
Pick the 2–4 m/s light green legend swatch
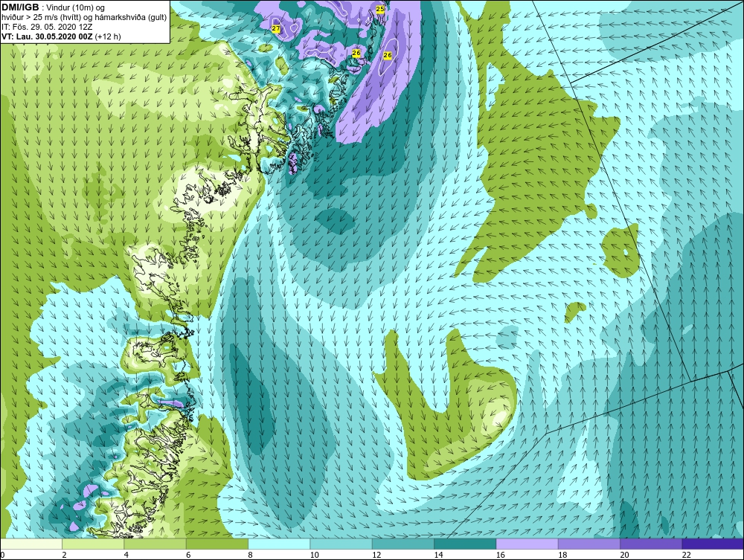point(93,544)
